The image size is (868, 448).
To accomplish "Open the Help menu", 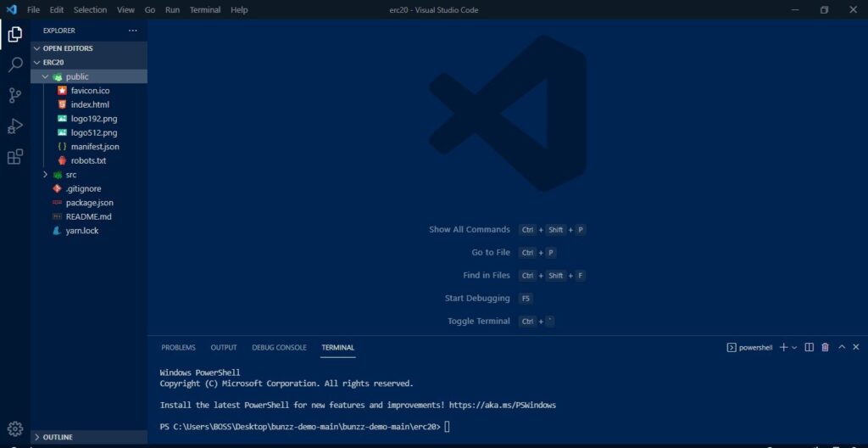I will pos(239,10).
